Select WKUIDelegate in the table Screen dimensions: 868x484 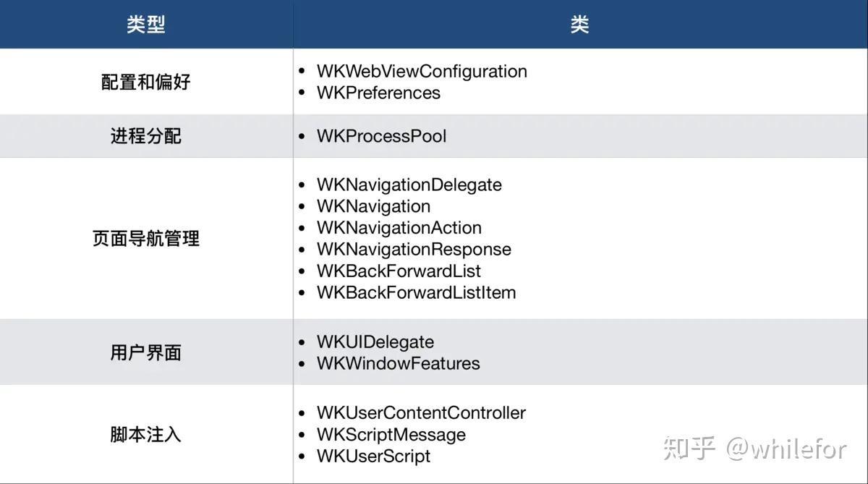tap(375, 342)
